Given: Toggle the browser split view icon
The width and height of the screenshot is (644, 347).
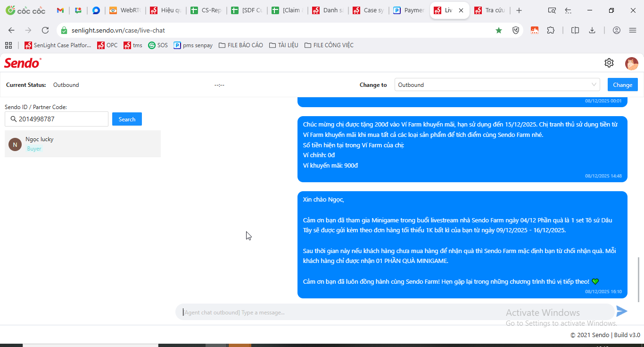Looking at the screenshot, I should [x=575, y=30].
